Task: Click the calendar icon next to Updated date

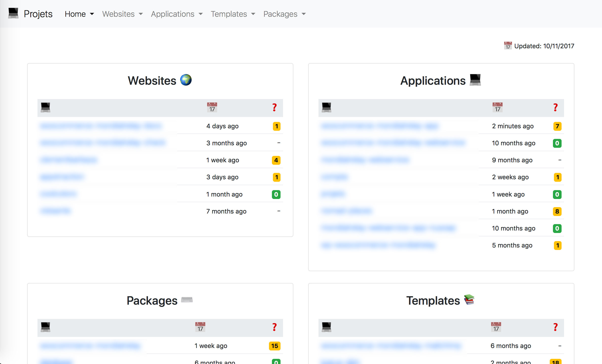Action: [508, 46]
